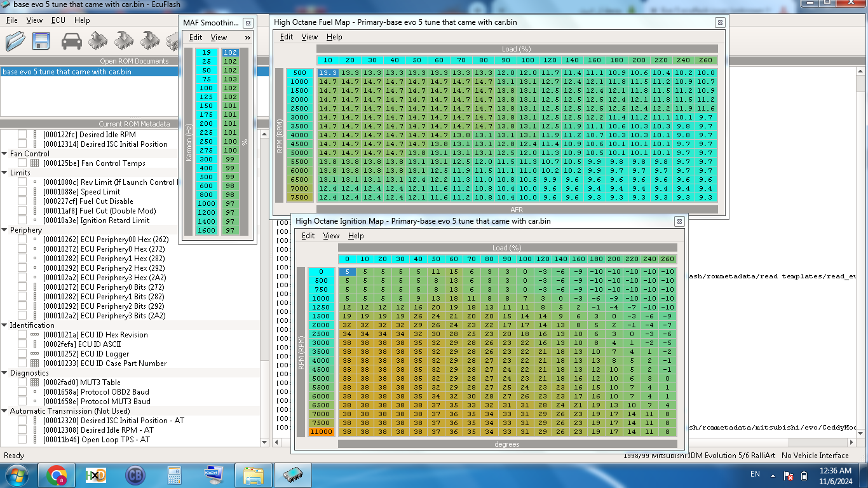Open the ECU menu in the main menu bar
The height and width of the screenshot is (488, 868).
[58, 20]
